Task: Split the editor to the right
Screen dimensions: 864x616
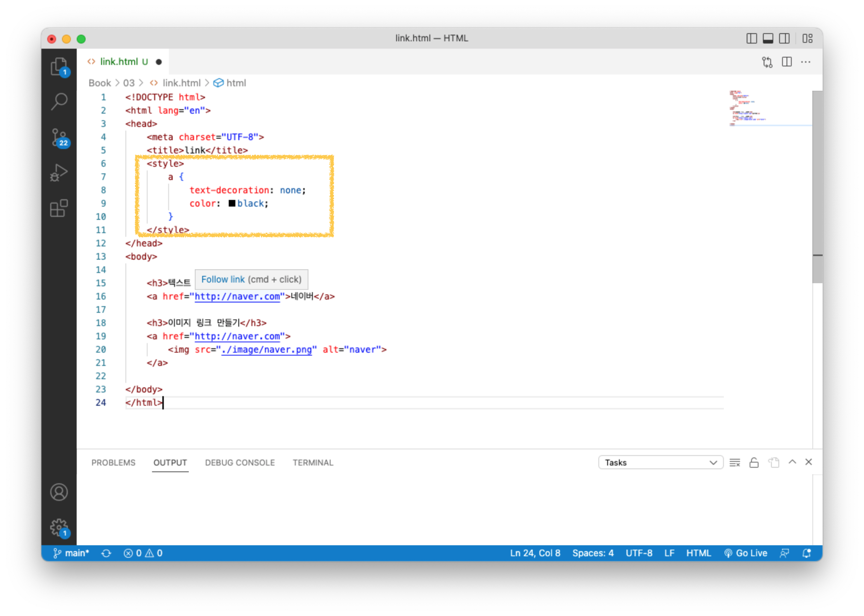Action: 787,62
